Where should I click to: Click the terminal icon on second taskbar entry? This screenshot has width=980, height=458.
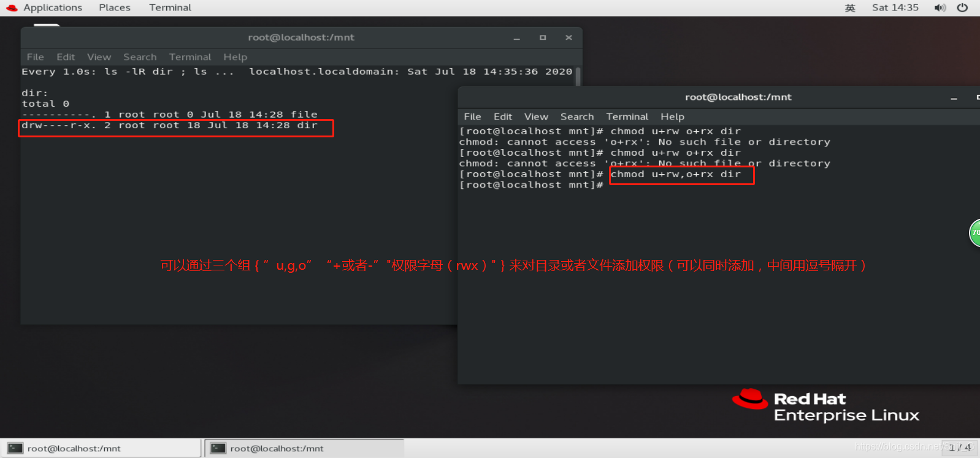click(x=218, y=448)
